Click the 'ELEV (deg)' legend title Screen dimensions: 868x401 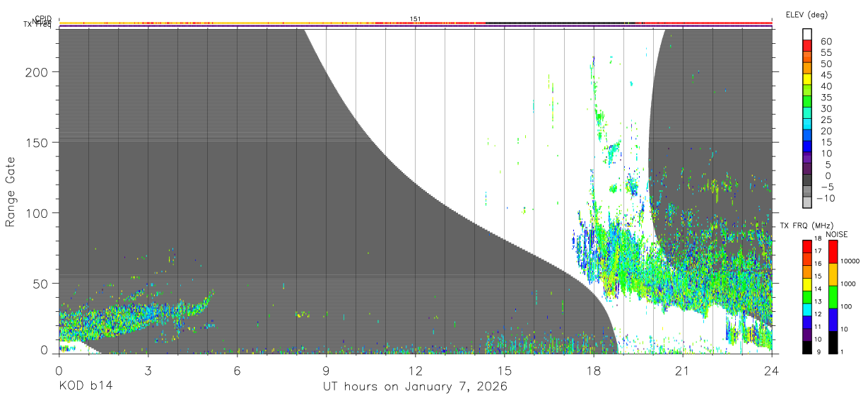[x=807, y=14]
